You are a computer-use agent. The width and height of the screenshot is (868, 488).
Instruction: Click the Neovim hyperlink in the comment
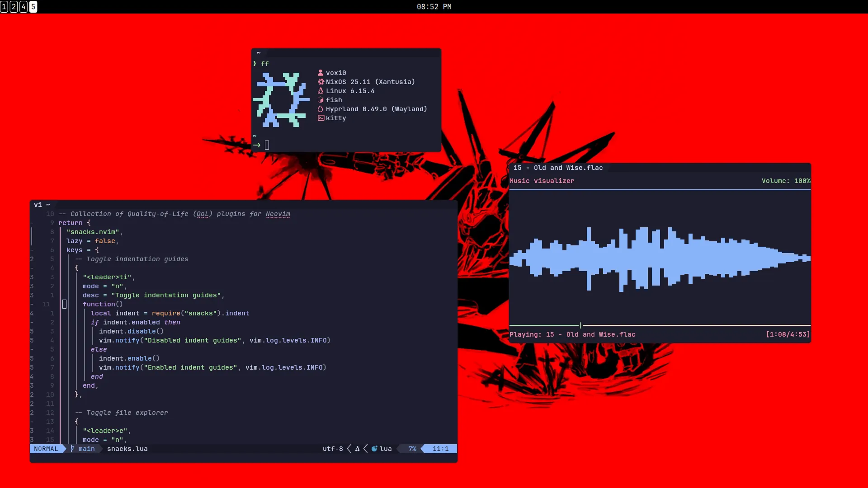pyautogui.click(x=278, y=214)
